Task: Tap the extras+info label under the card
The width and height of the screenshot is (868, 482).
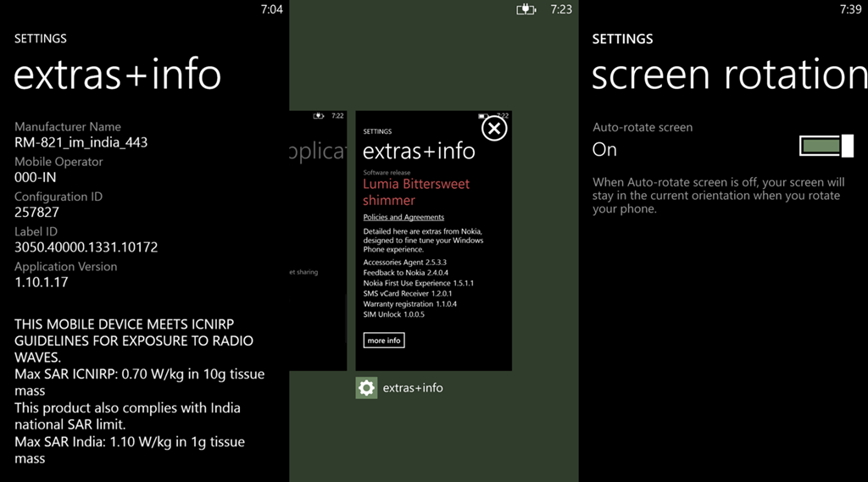Action: pyautogui.click(x=413, y=388)
